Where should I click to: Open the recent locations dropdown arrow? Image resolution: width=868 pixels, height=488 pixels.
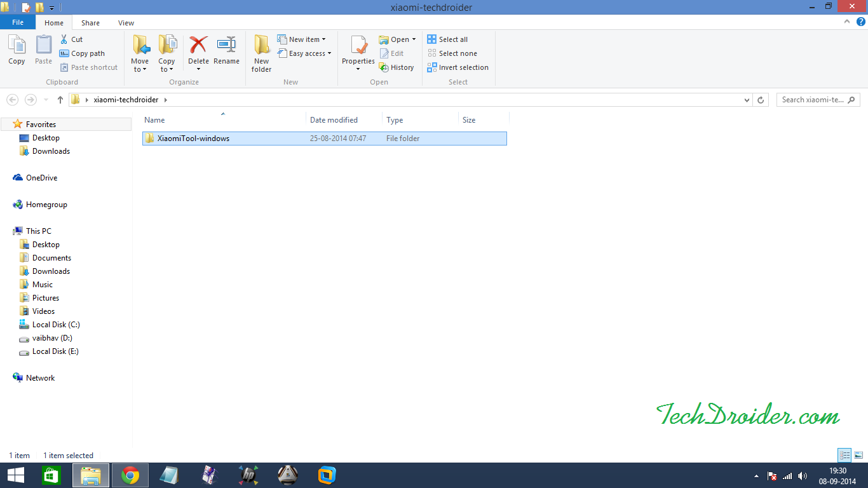click(46, 100)
